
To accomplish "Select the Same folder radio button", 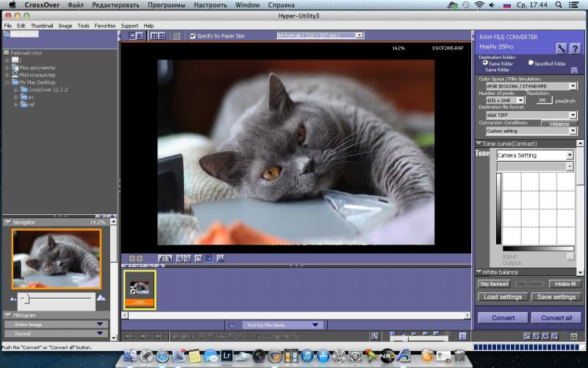I will [x=485, y=63].
